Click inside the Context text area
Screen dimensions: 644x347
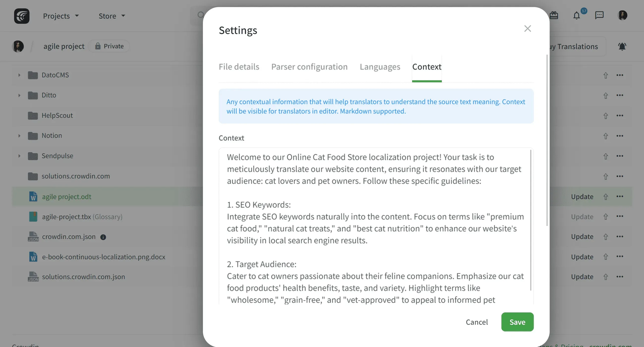point(375,225)
